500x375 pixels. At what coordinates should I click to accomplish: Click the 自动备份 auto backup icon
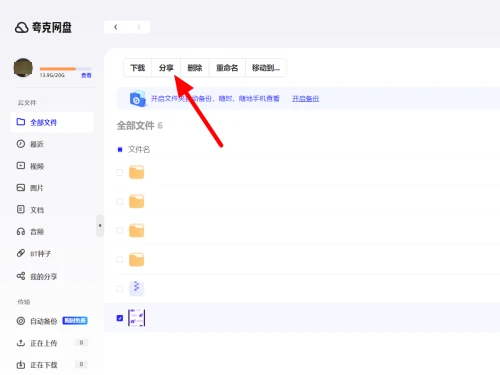click(x=21, y=321)
